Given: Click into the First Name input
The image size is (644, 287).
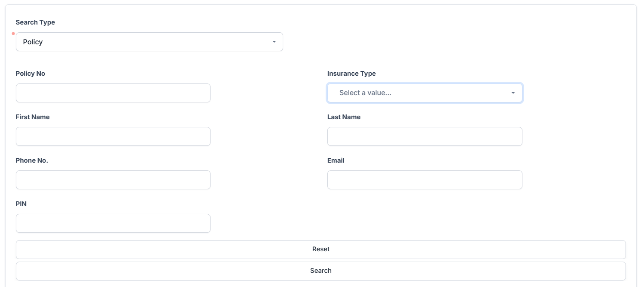Looking at the screenshot, I should pyautogui.click(x=113, y=136).
